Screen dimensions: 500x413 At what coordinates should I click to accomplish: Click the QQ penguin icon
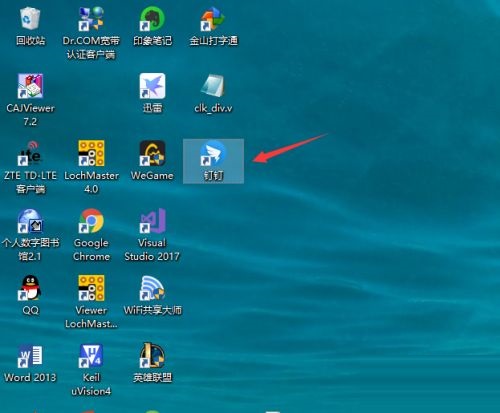(x=30, y=288)
